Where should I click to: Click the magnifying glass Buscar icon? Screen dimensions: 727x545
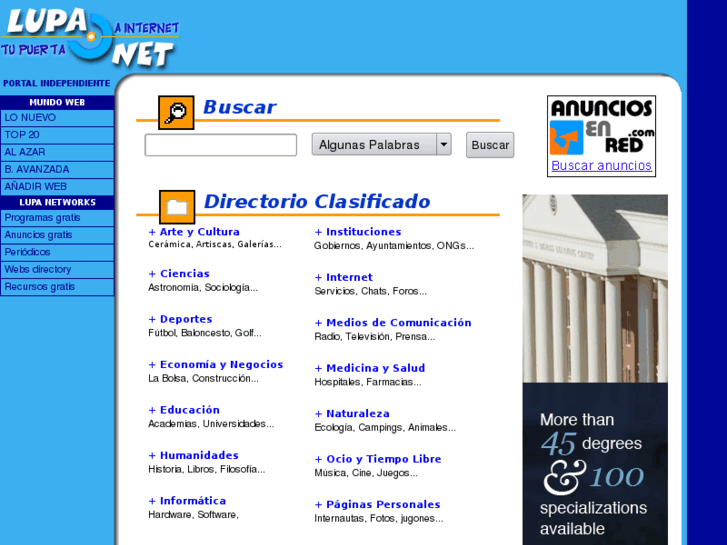point(176,112)
